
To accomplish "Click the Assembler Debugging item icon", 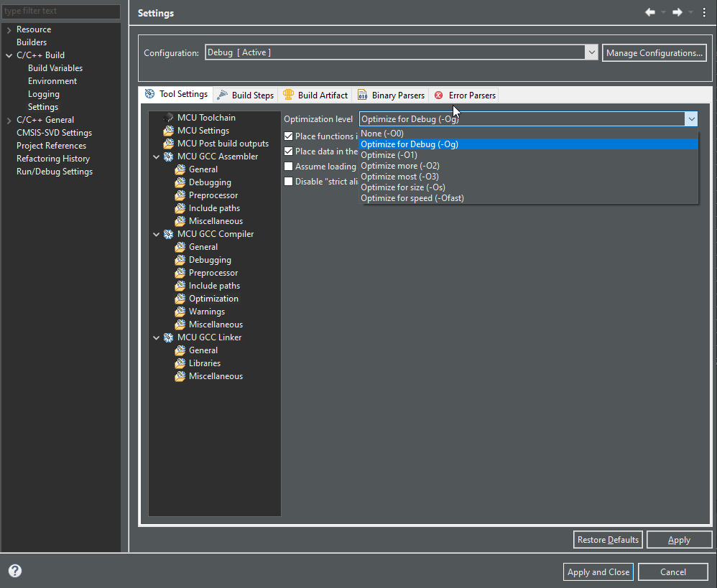I will 180,182.
